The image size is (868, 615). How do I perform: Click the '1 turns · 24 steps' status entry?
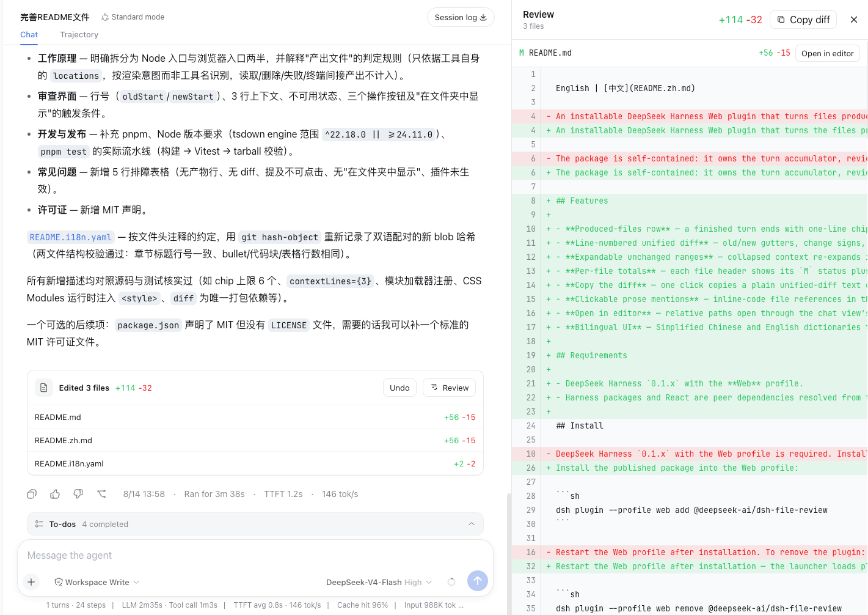(x=76, y=605)
